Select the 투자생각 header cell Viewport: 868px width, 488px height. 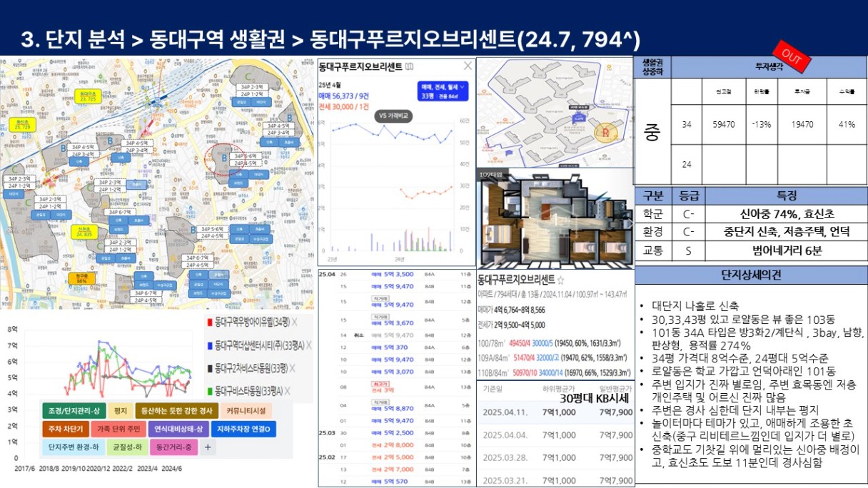tap(769, 67)
